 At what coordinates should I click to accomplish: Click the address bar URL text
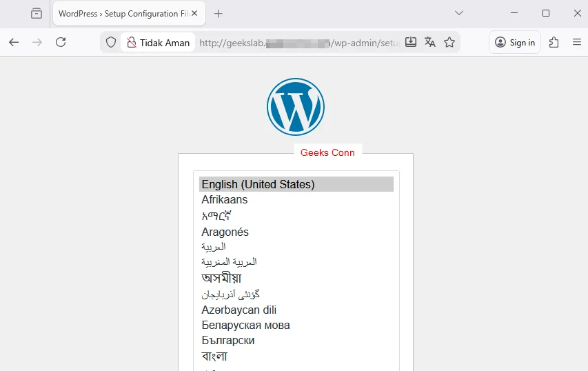pyautogui.click(x=299, y=43)
